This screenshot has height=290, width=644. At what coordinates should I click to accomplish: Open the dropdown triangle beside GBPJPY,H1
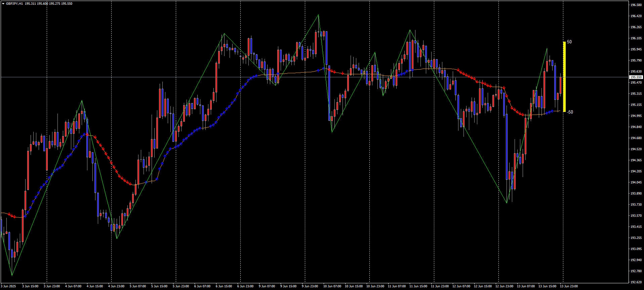pos(3,4)
